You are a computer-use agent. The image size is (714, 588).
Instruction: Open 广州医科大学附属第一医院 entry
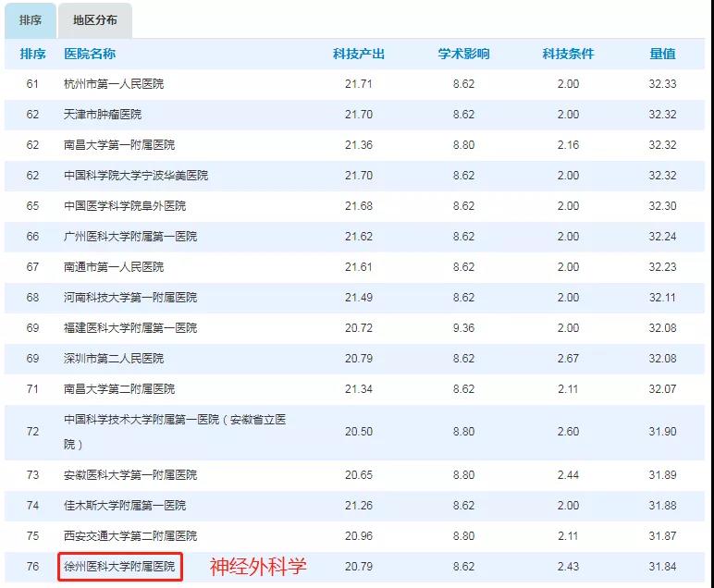130,237
